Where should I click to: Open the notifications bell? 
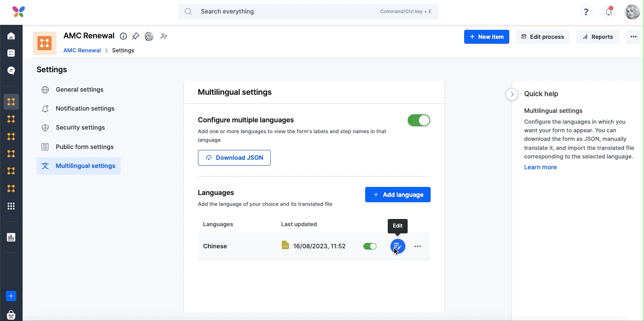click(609, 12)
